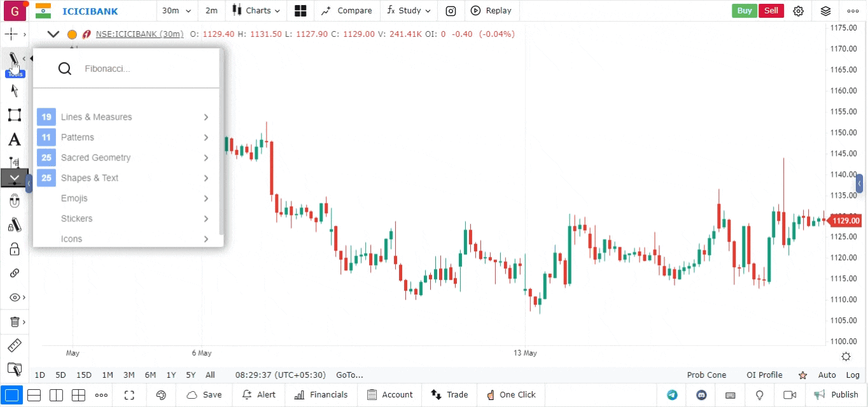Open the Charts type dropdown
The image size is (868, 407).
point(256,11)
